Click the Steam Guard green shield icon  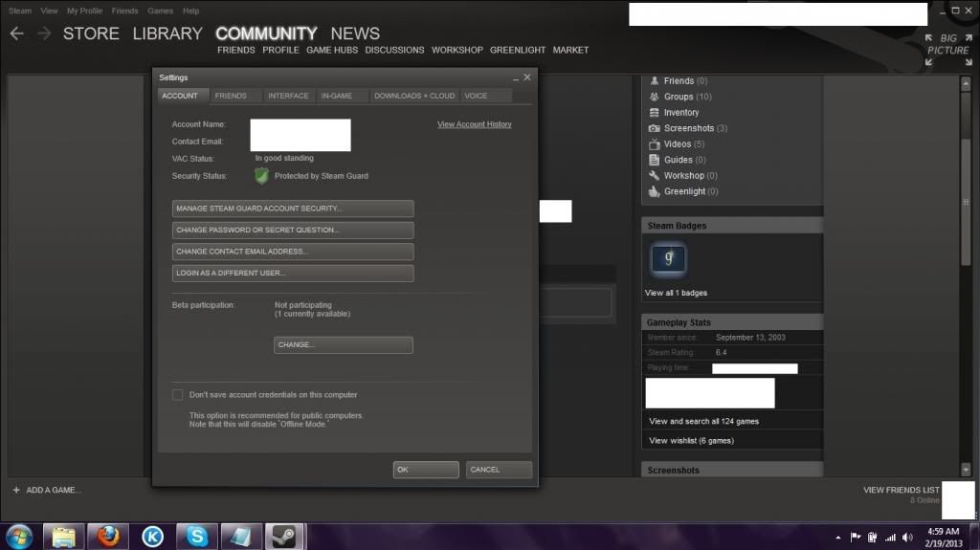[x=262, y=176]
